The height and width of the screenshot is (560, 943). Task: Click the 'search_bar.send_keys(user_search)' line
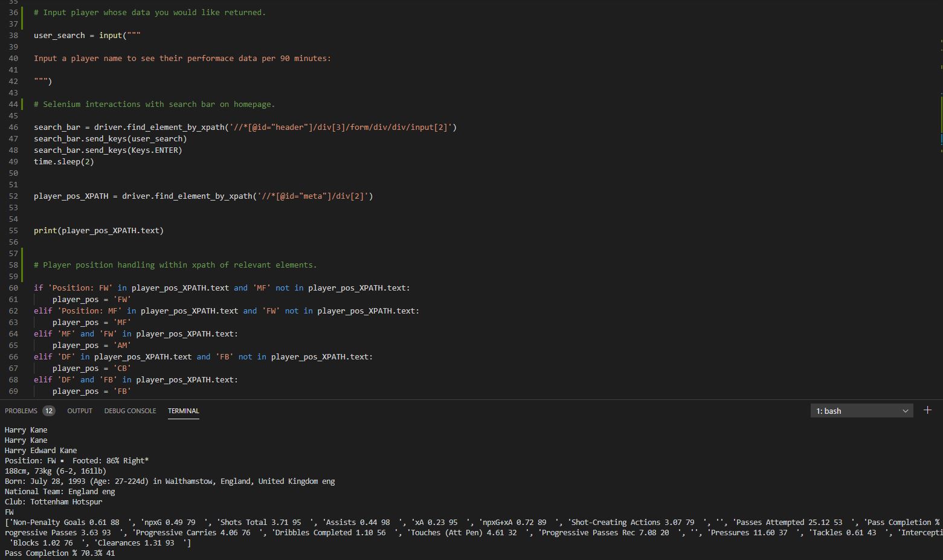click(111, 139)
